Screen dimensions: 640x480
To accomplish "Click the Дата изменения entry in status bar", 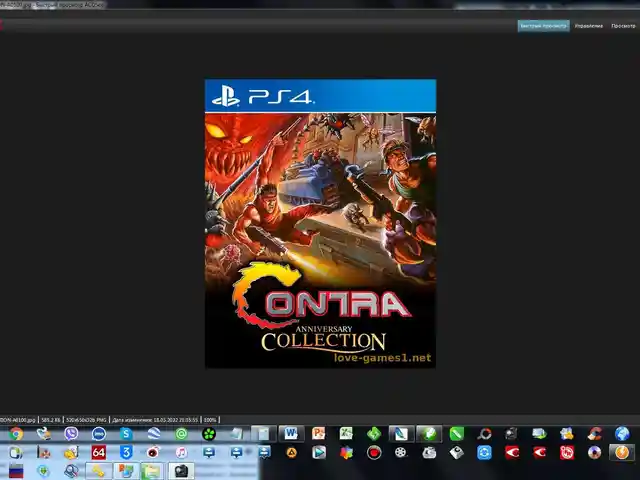I will click(155, 420).
